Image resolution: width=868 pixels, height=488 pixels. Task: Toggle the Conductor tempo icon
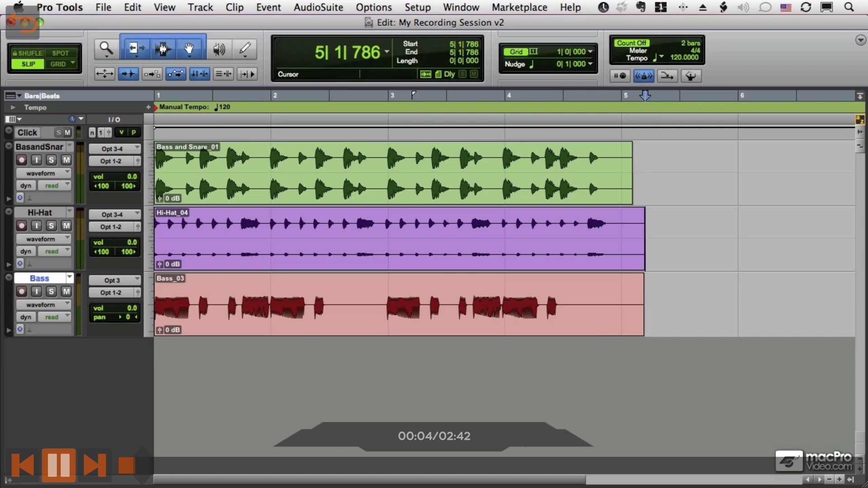(x=690, y=75)
